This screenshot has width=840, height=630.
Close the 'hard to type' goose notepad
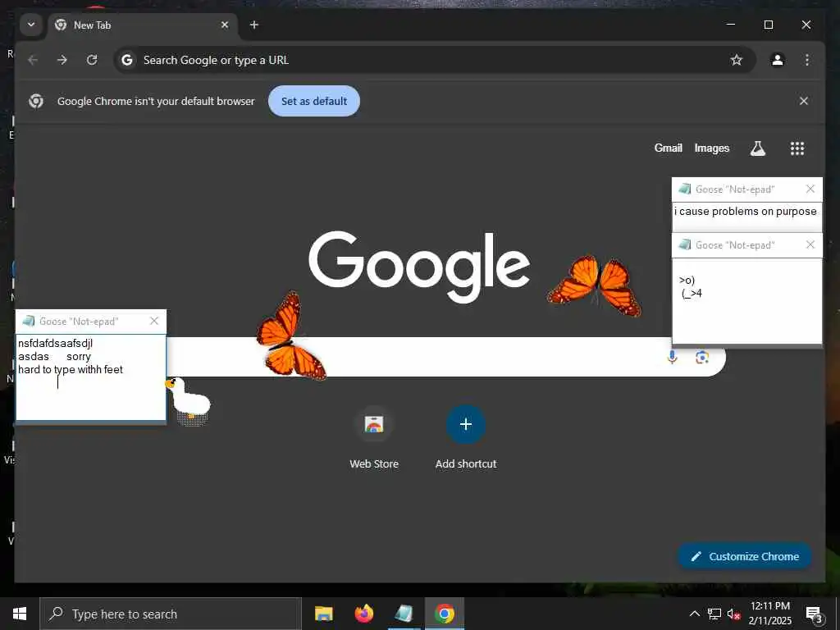coord(154,321)
